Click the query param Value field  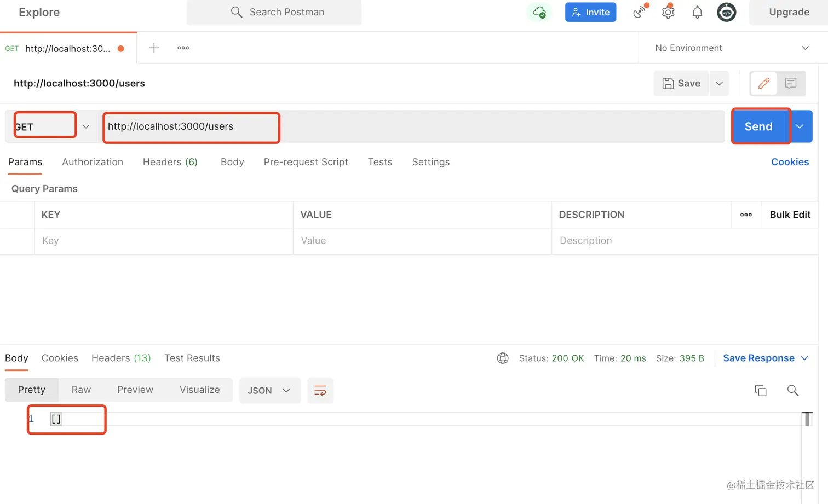[x=422, y=241]
